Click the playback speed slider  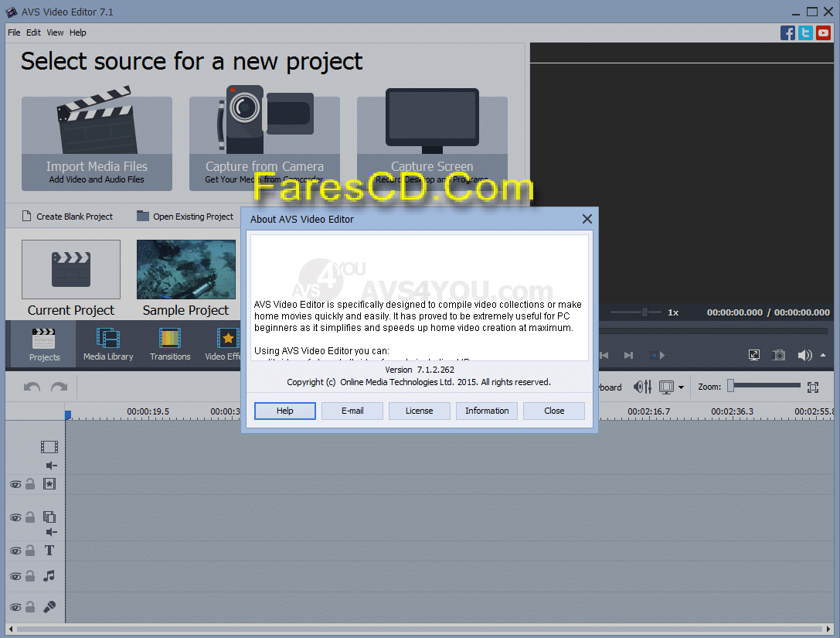(637, 312)
